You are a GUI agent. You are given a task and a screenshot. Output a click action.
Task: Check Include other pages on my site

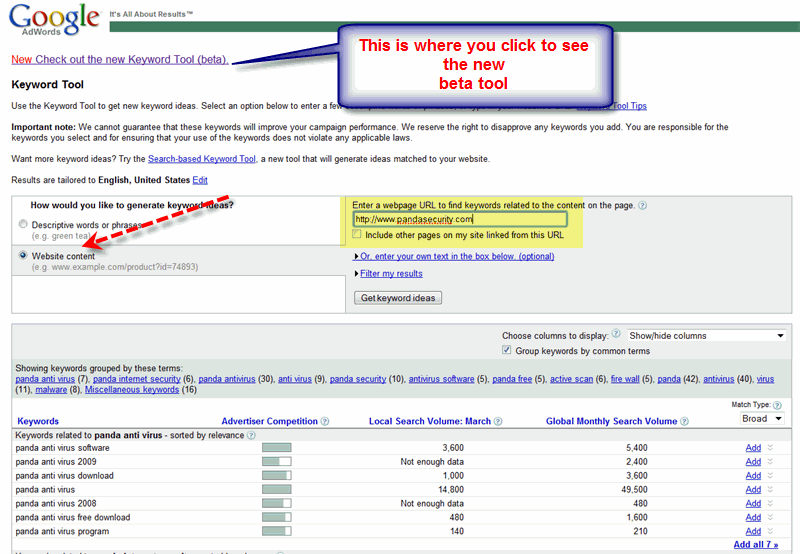(357, 234)
